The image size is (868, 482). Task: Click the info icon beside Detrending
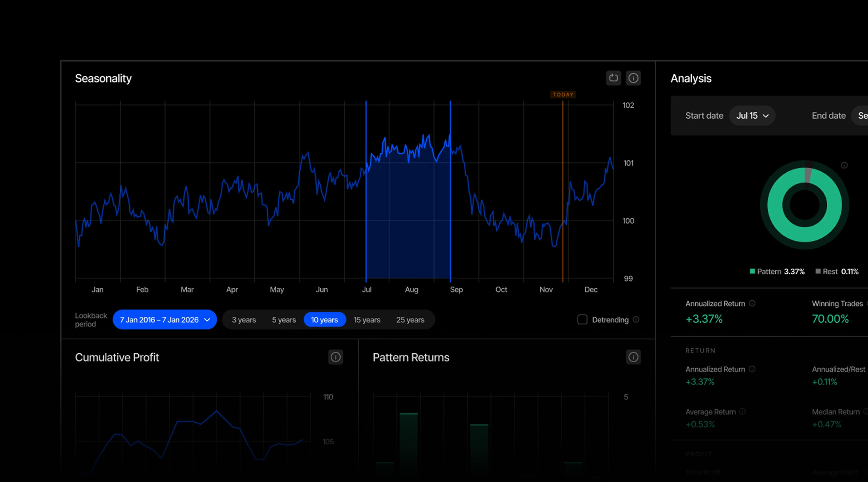[x=636, y=319]
